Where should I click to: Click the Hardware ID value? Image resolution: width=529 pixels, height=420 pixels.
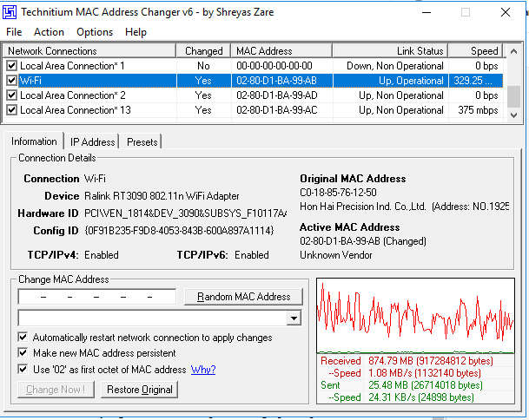185,213
